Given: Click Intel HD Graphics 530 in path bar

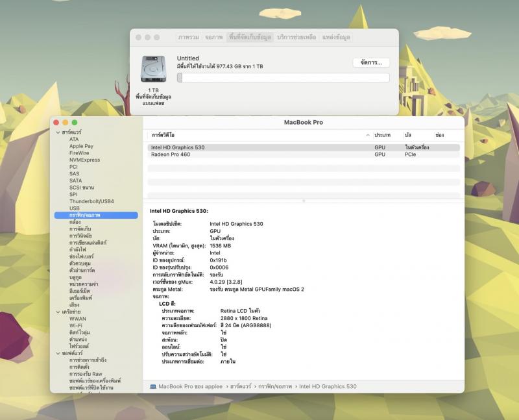Looking at the screenshot, I should point(328,386).
